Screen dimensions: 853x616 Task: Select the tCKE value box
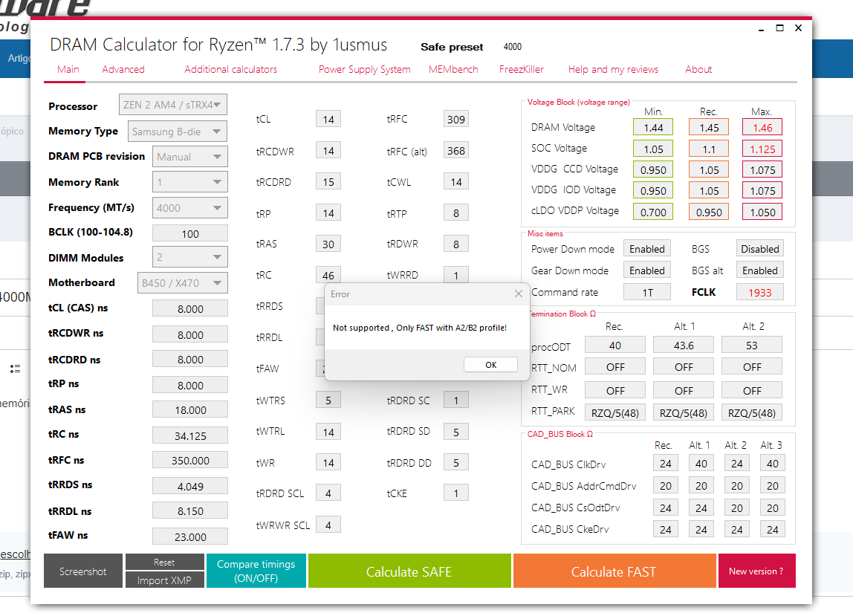[x=456, y=493]
